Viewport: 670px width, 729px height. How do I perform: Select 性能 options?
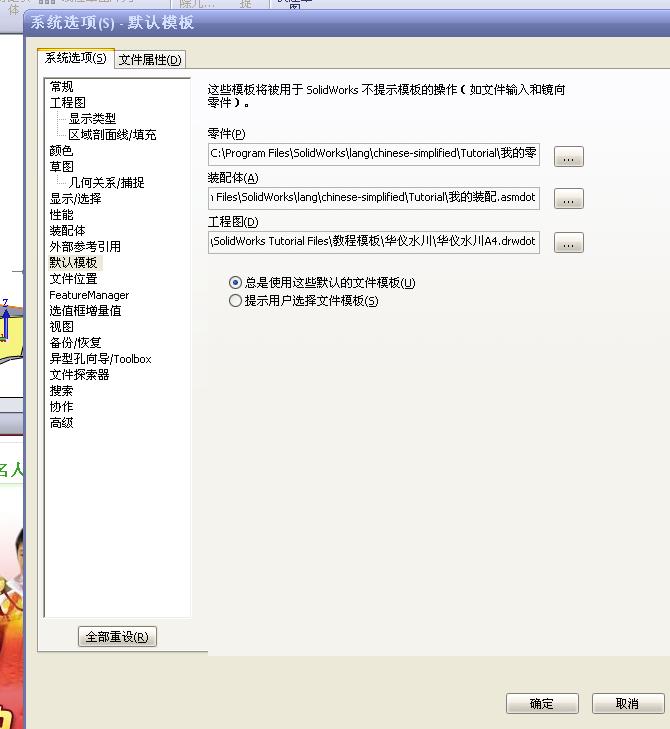pyautogui.click(x=61, y=215)
